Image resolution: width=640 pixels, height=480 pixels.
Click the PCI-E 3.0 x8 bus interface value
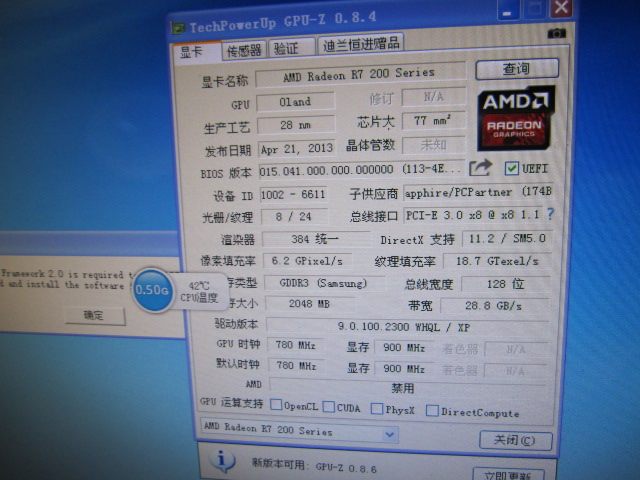473,215
